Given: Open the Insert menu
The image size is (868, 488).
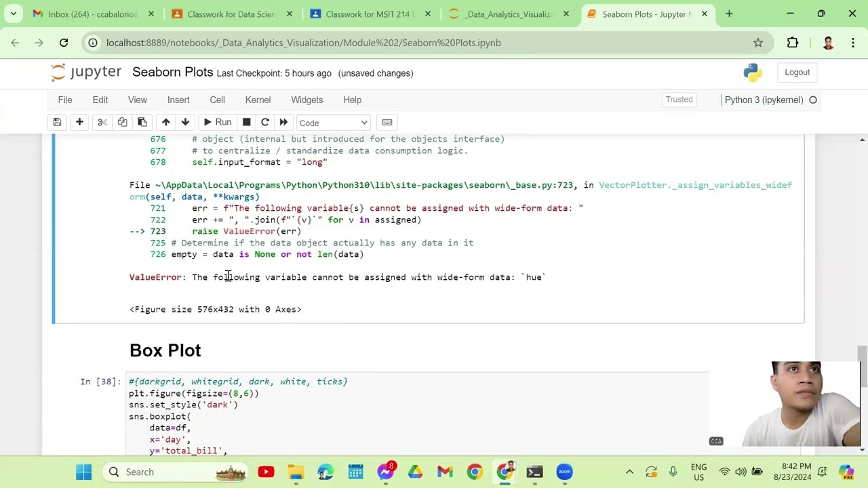Looking at the screenshot, I should [x=178, y=100].
